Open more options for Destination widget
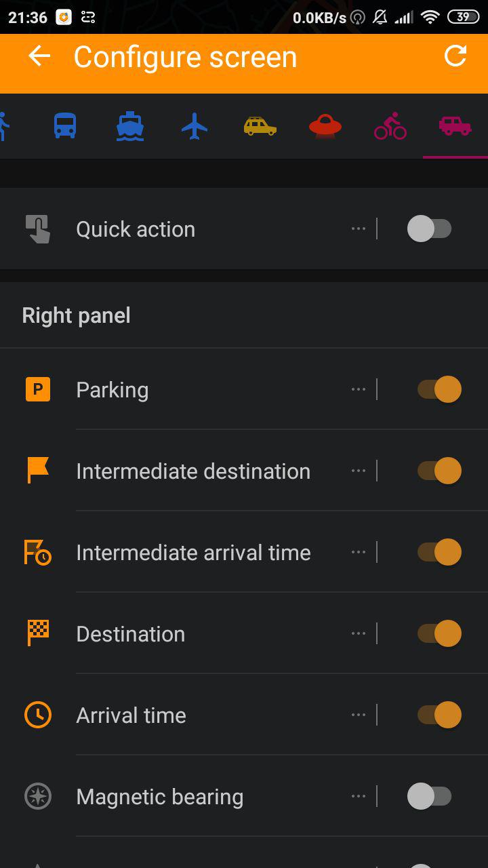488x868 pixels. [359, 633]
